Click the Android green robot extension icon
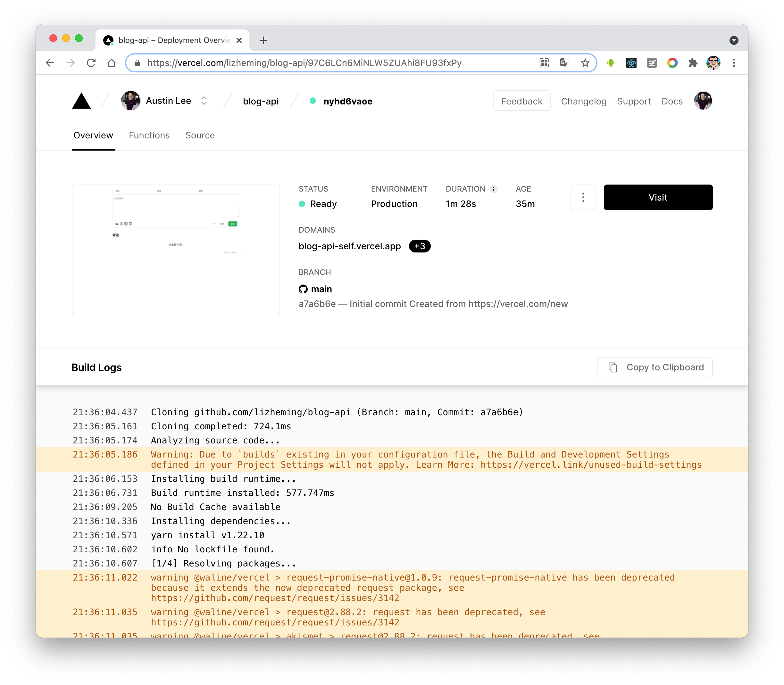 [x=611, y=63]
